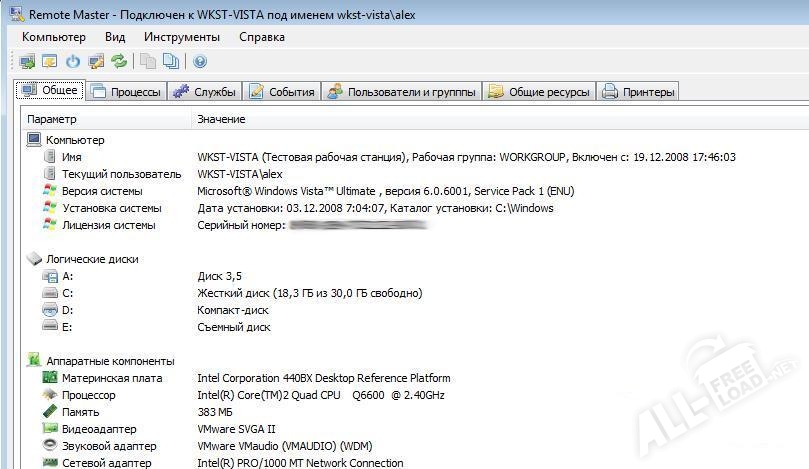Click the green refresh arrows toolbar icon
This screenshot has height=469, width=809.
click(x=119, y=62)
